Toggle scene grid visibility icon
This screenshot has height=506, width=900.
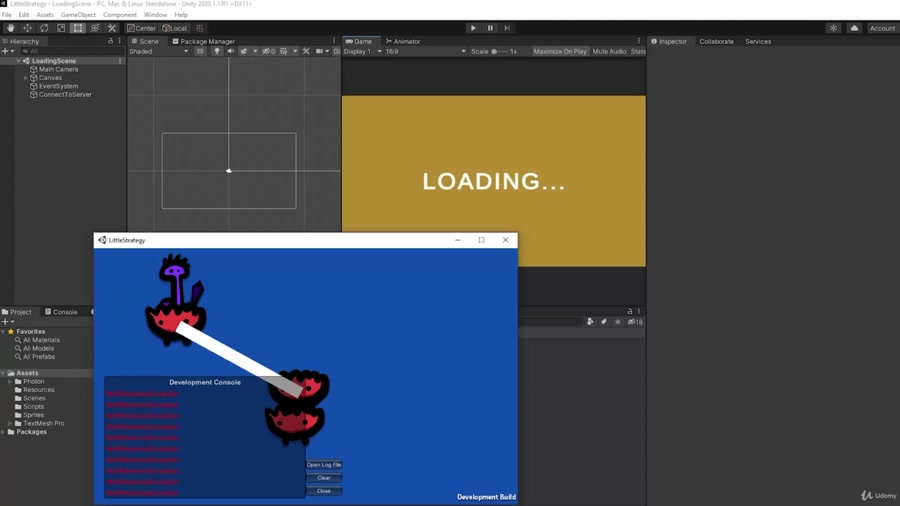[x=284, y=51]
